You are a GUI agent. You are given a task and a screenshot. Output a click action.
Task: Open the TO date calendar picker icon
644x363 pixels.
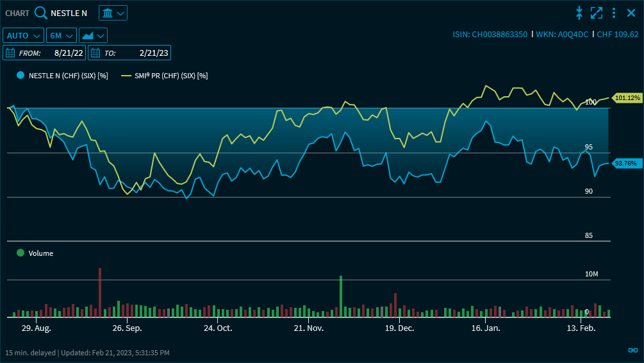95,53
